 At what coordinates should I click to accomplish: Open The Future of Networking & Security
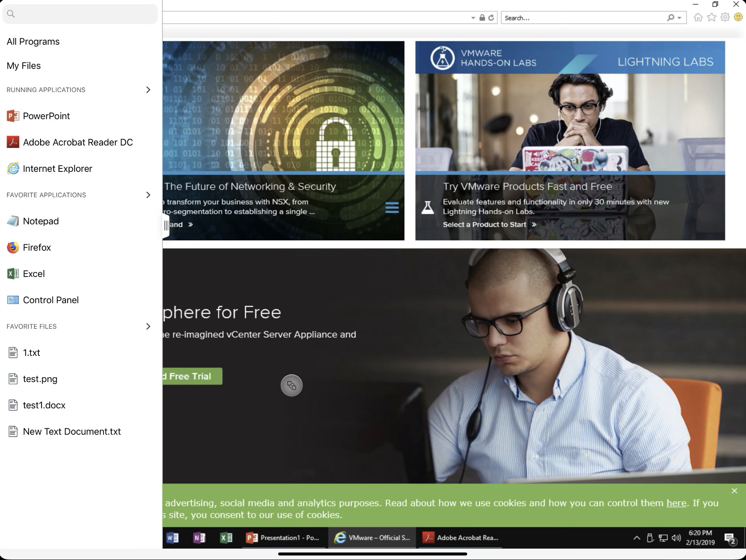point(250,186)
